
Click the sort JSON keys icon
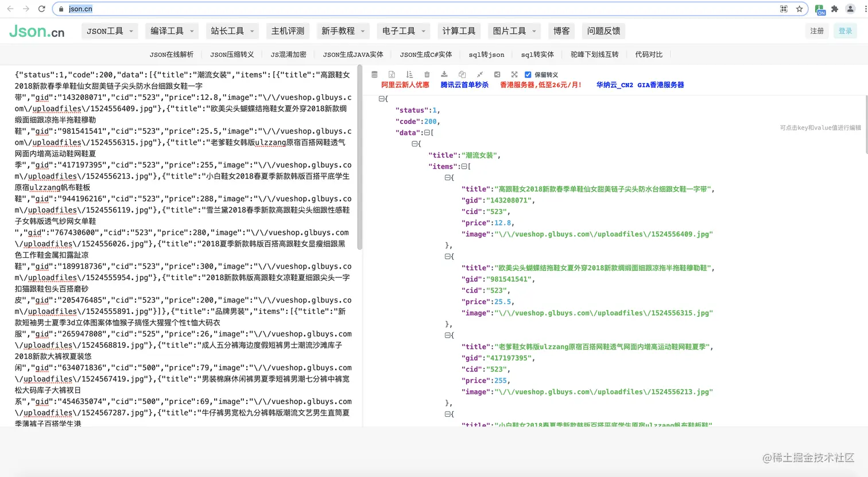[x=409, y=75]
